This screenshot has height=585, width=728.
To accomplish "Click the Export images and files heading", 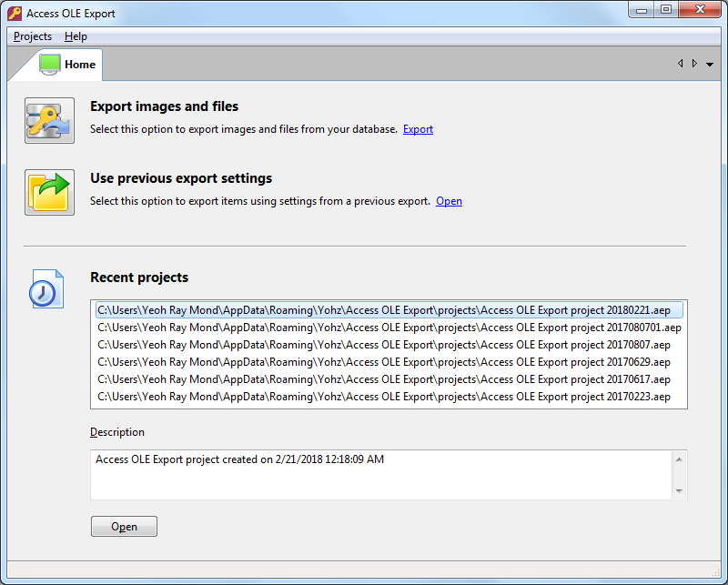I will [165, 106].
